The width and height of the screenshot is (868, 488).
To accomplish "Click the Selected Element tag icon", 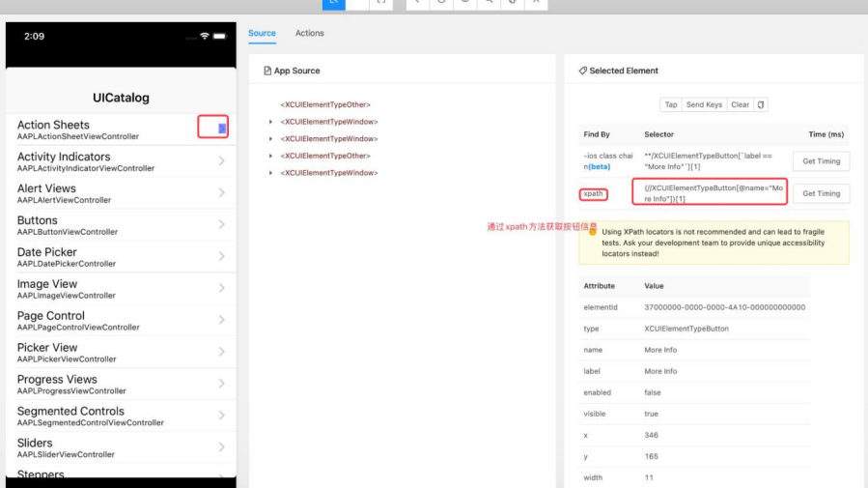I will coord(582,71).
